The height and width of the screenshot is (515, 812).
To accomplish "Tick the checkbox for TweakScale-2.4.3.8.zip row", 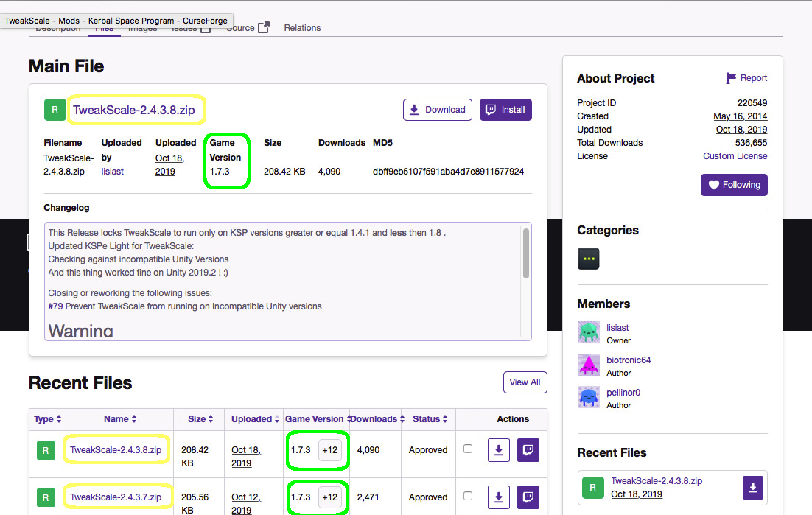I will click(x=468, y=449).
